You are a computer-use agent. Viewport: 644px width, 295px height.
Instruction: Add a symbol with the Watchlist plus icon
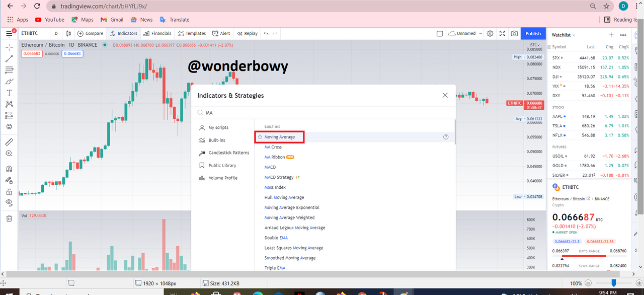pos(611,35)
